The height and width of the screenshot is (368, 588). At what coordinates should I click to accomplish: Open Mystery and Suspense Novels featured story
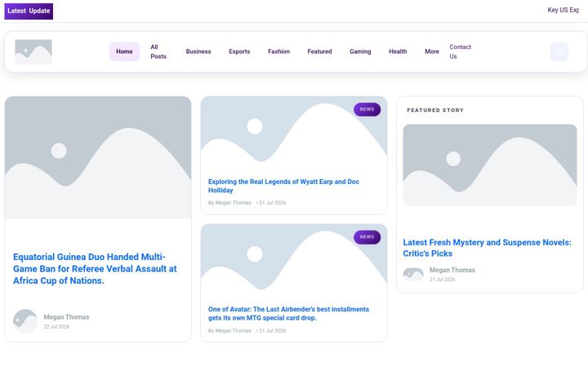[x=487, y=248]
